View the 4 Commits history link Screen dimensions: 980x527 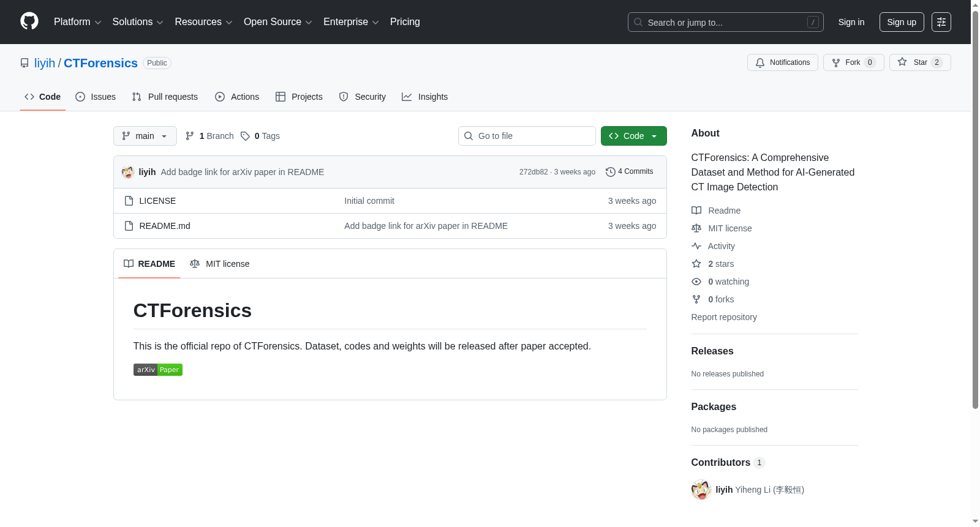pos(630,172)
